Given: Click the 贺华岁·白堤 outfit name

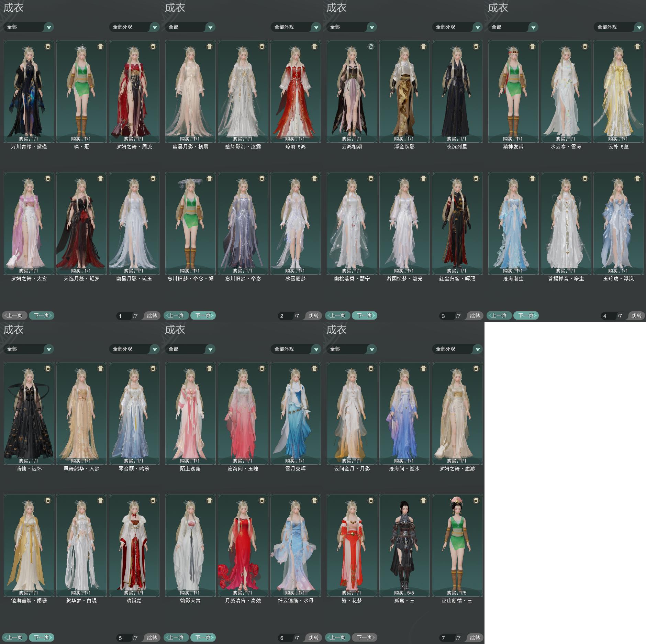Looking at the screenshot, I should [x=81, y=601].
